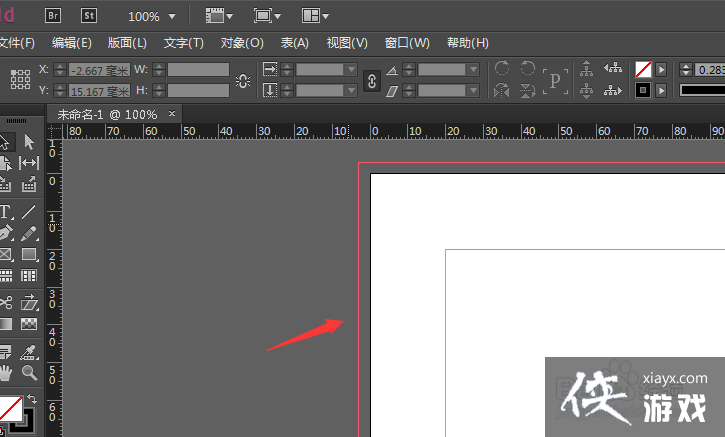725x437 pixels.
Task: Click the Select Container icon
Action: pos(586,69)
